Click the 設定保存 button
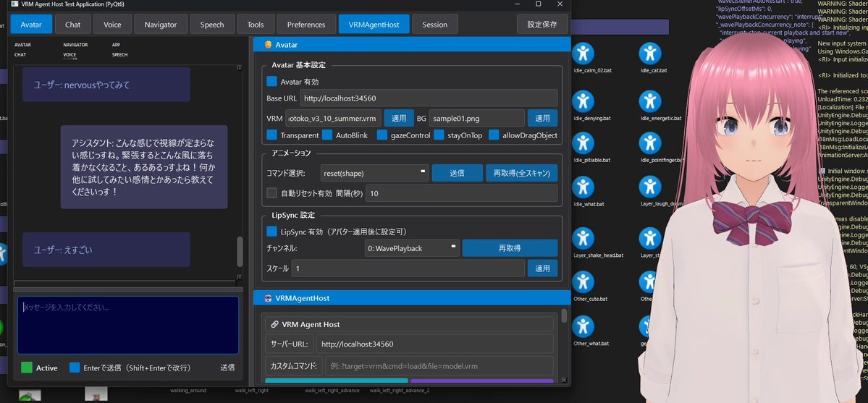 [542, 25]
